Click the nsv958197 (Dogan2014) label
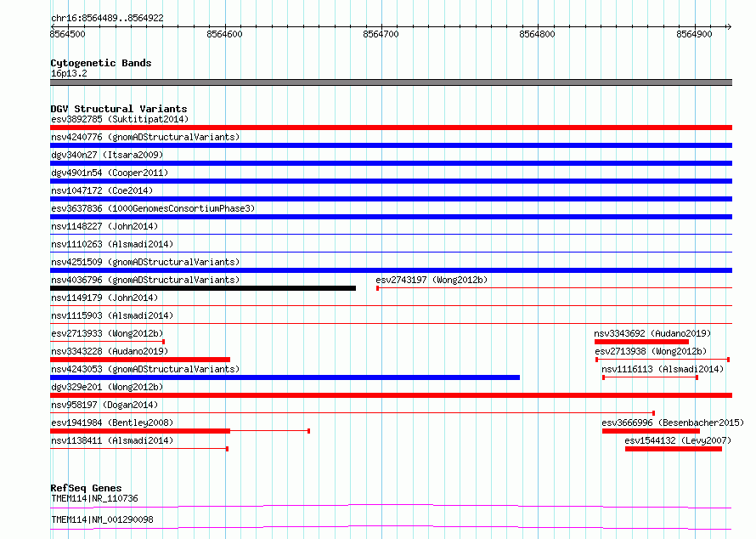The image size is (756, 539). pyautogui.click(x=104, y=405)
